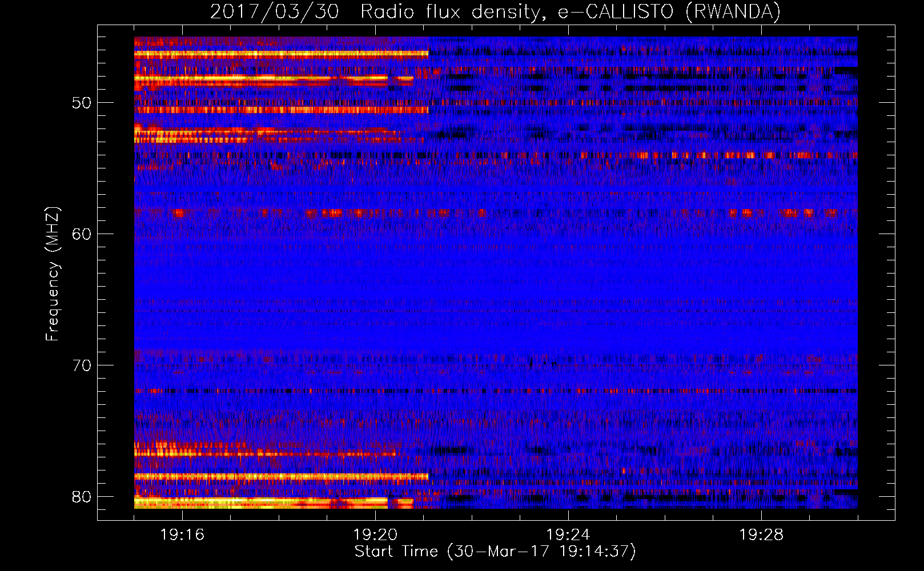Click the 'Frequency (MHZ)' axis label

click(53, 274)
